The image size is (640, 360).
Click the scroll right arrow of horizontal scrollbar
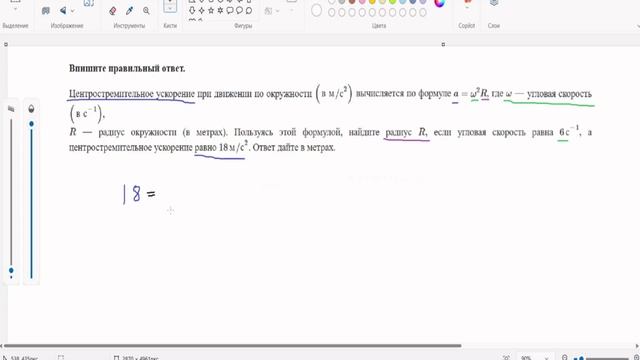(x=637, y=346)
